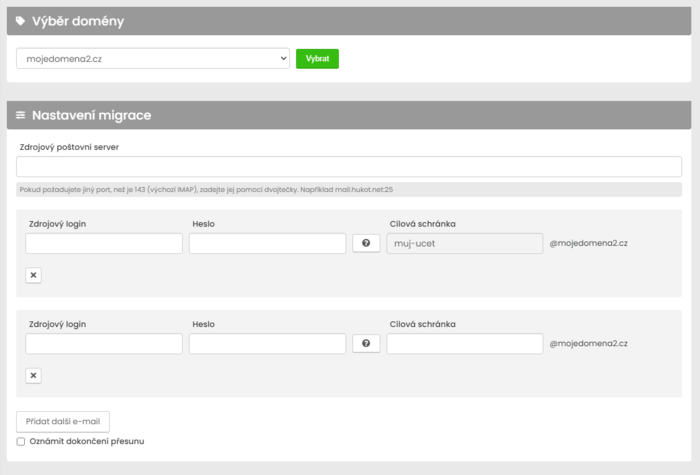Open the mojedomena2.cz domain dropdown
This screenshot has height=475, width=700.
pos(153,59)
